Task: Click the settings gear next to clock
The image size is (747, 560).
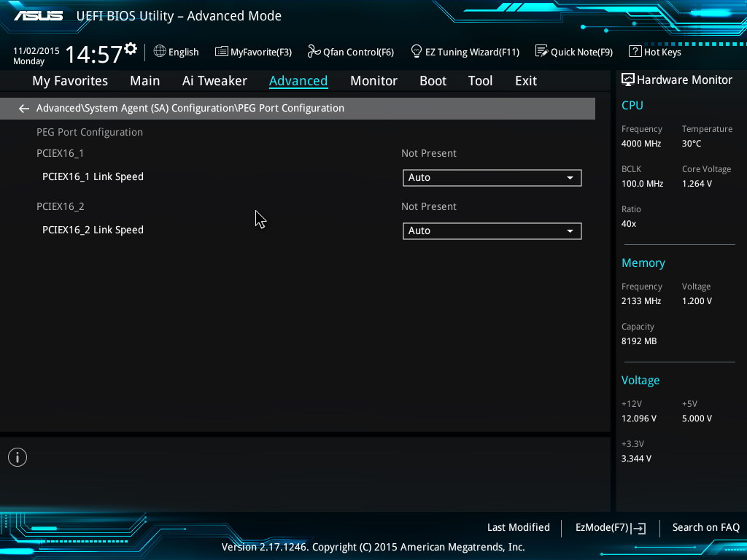Action: [x=131, y=49]
